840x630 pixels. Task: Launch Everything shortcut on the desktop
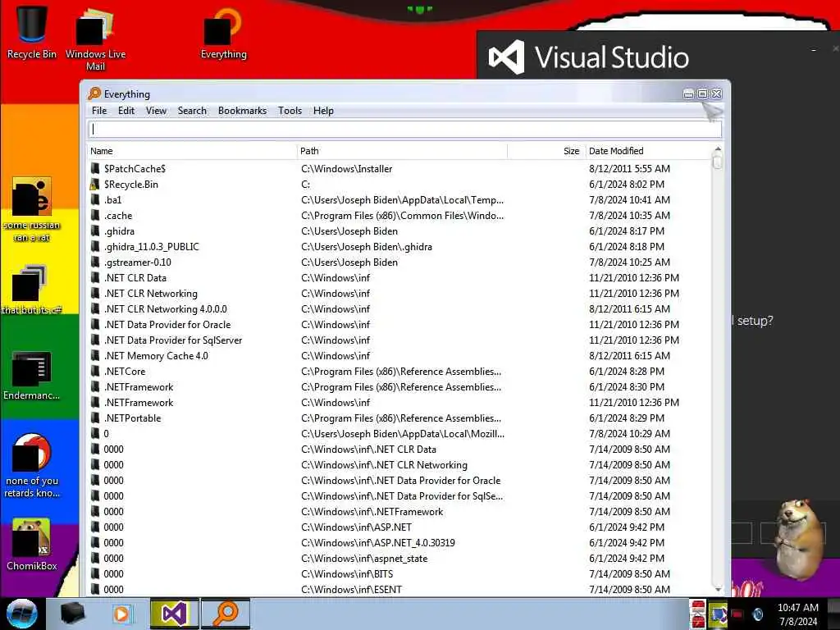(x=223, y=33)
